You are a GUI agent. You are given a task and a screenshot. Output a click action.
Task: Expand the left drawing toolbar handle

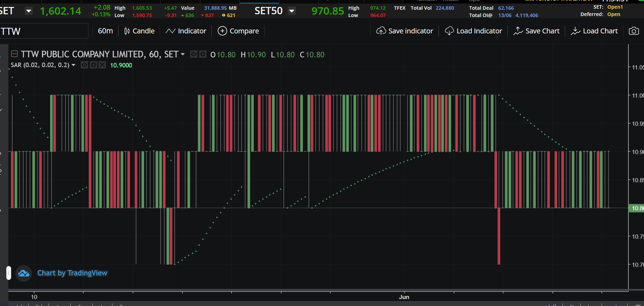[9, 273]
